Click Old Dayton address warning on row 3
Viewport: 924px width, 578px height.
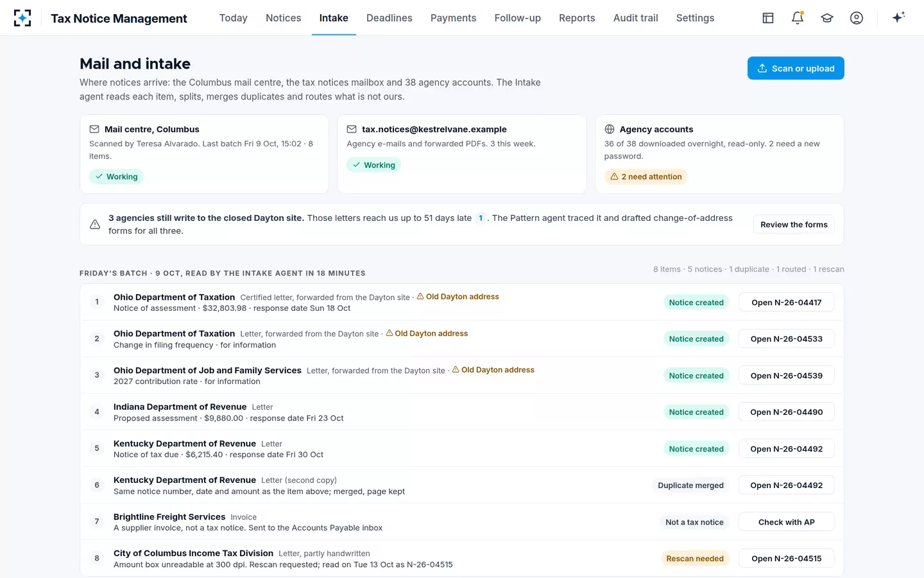[x=493, y=370]
